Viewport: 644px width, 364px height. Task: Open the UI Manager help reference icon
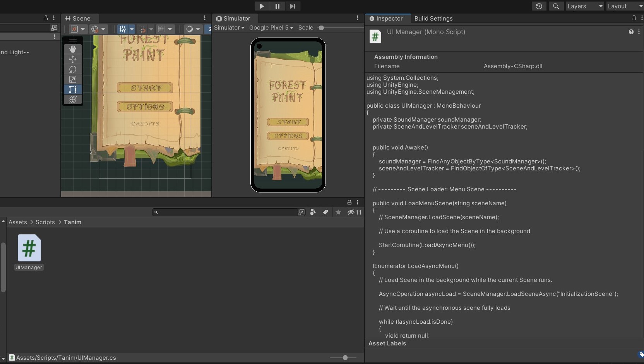point(631,32)
